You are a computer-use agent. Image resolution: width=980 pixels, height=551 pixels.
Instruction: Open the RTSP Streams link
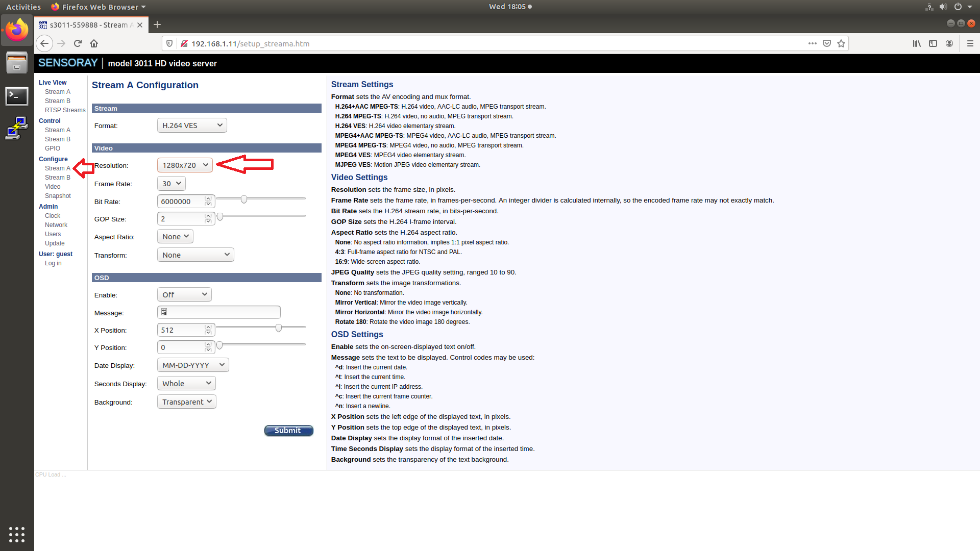(65, 110)
